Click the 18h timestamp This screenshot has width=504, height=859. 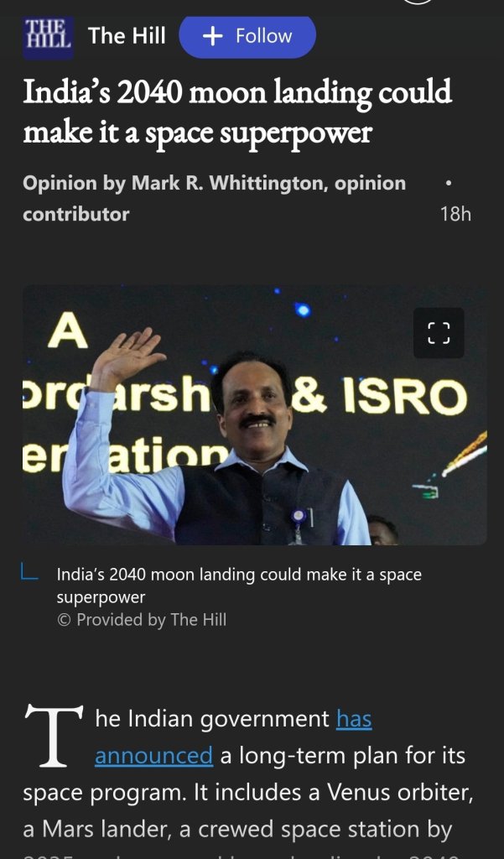(455, 214)
